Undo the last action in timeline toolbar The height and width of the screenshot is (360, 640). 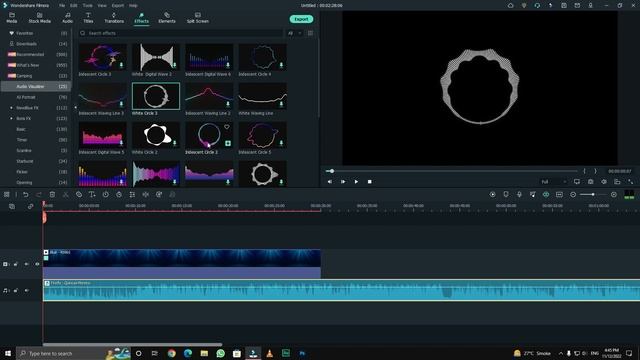pos(25,195)
